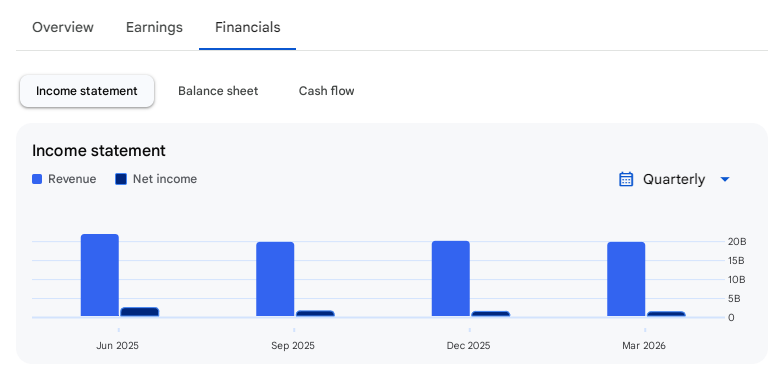Open the Earnings tab
778x380 pixels.
click(x=154, y=27)
